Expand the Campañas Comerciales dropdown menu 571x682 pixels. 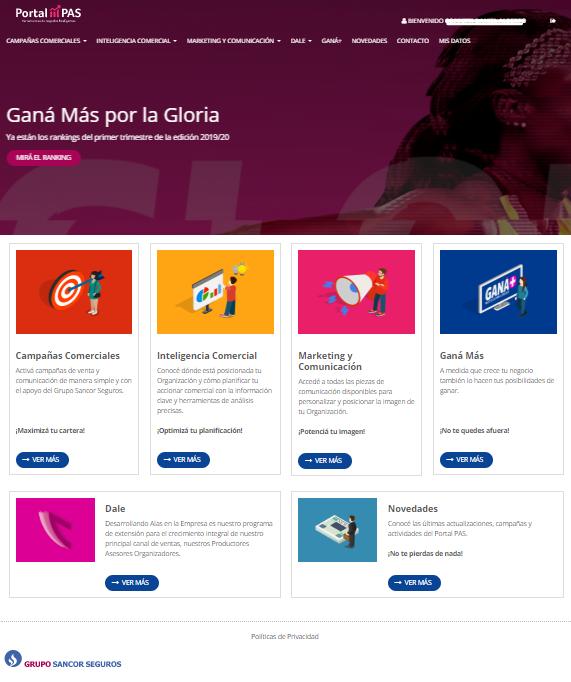tap(47, 41)
